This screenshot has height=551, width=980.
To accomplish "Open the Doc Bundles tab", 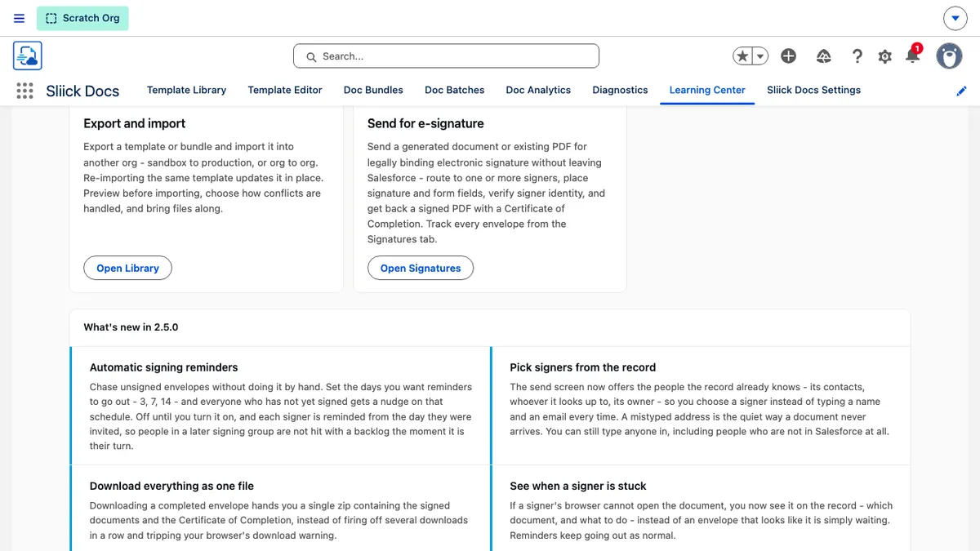I will [373, 90].
